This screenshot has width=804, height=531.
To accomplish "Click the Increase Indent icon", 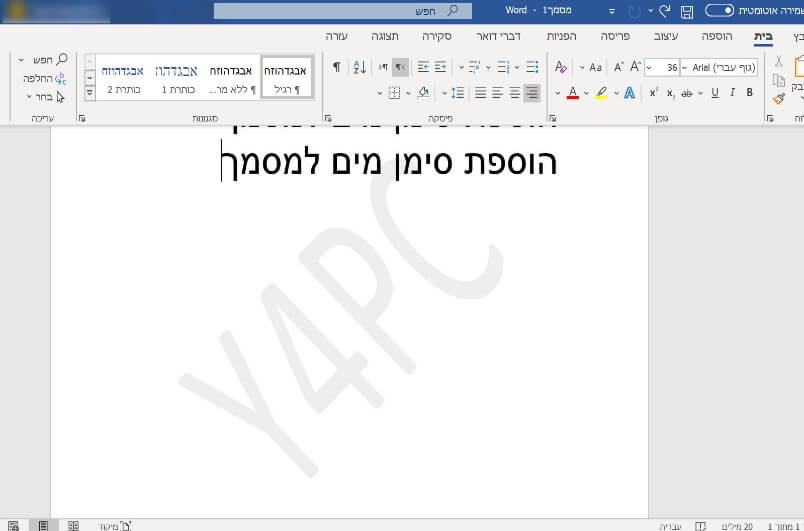I will [x=423, y=67].
